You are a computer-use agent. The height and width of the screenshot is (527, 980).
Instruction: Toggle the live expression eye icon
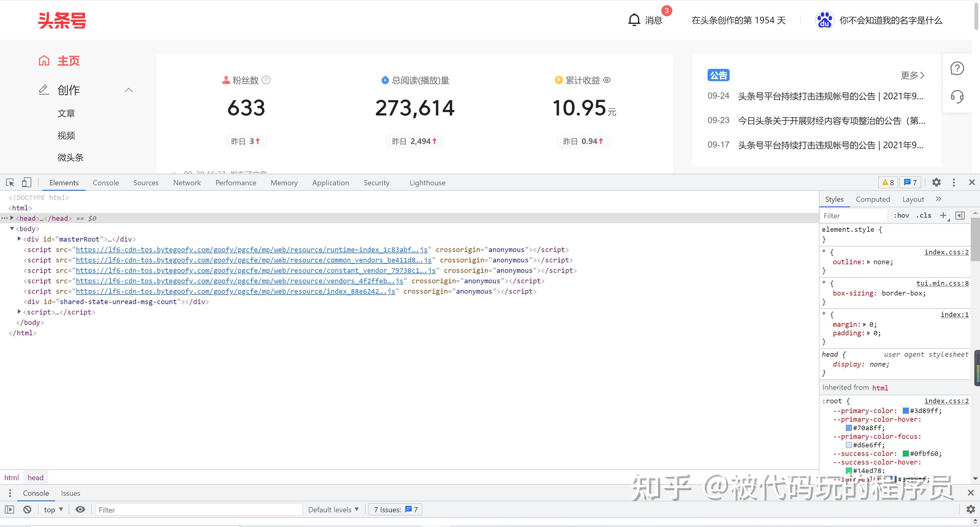tap(80, 510)
